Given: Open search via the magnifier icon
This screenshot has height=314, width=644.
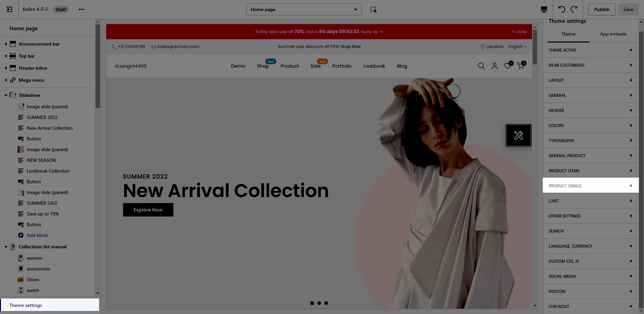Looking at the screenshot, I should pos(481,66).
